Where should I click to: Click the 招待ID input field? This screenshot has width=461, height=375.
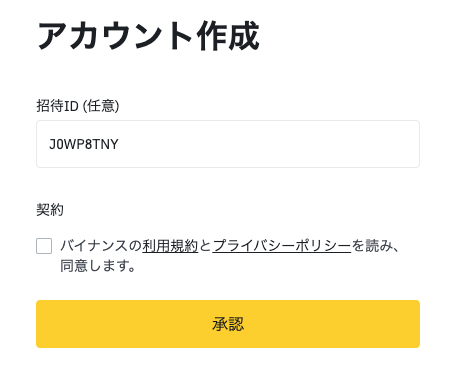point(228,144)
